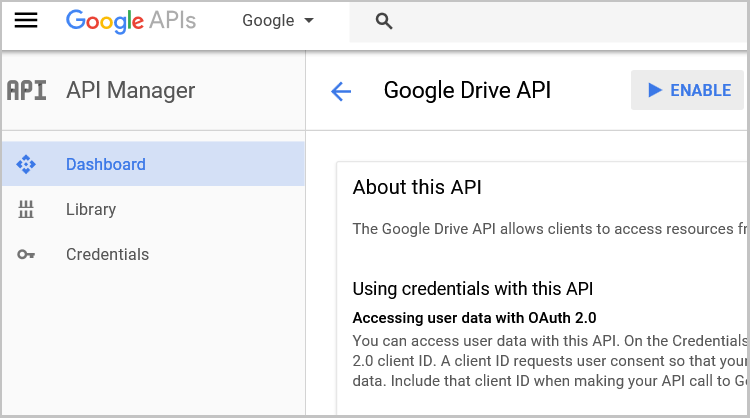Click the Google Drive API description sentence

pyautogui.click(x=550, y=229)
